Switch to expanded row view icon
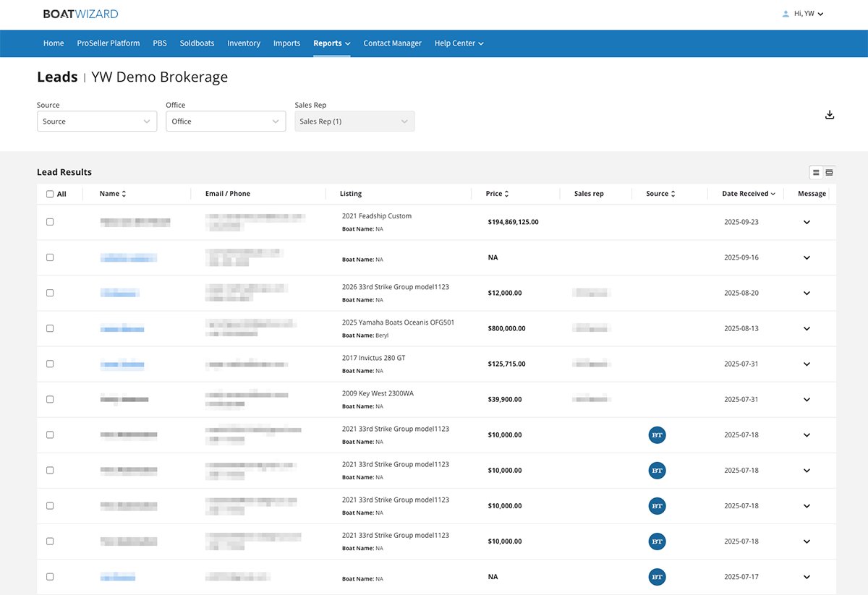 coord(829,172)
